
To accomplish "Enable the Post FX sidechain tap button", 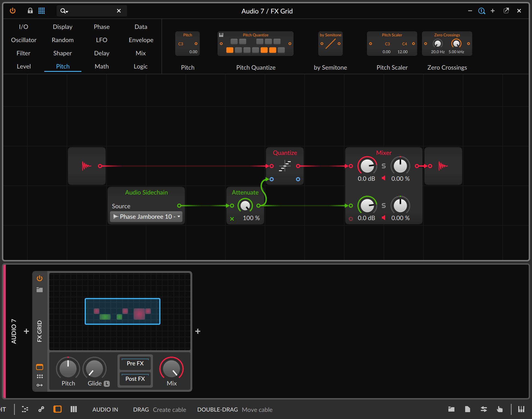I will click(x=135, y=379).
